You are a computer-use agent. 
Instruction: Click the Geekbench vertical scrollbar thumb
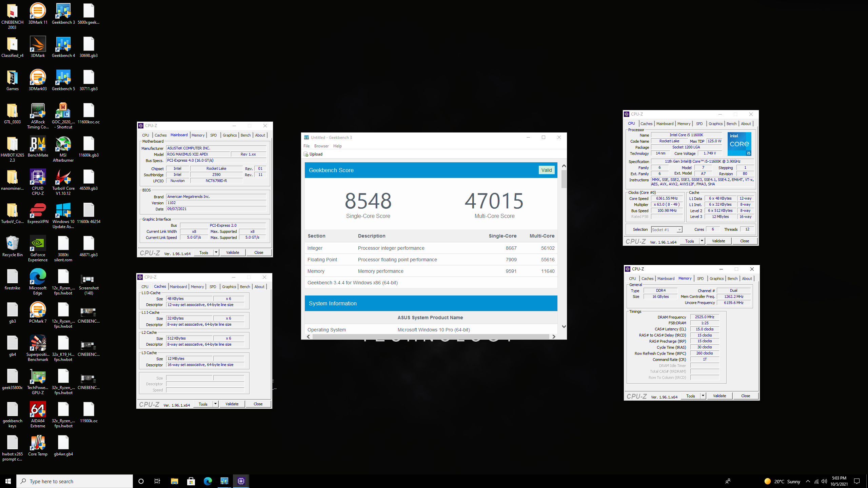564,179
